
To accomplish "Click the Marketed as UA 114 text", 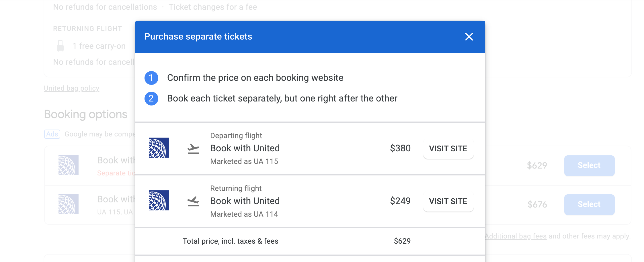I will tap(244, 214).
